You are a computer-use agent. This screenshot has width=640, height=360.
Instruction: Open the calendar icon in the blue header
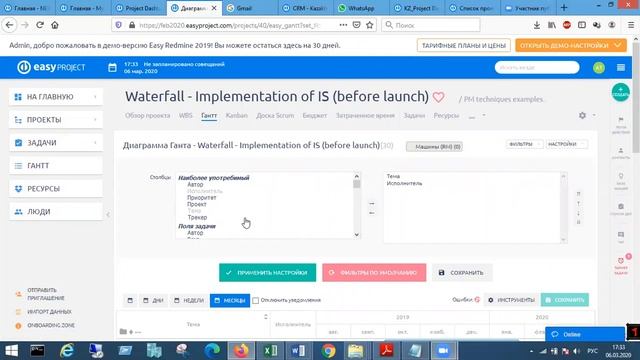(x=112, y=68)
